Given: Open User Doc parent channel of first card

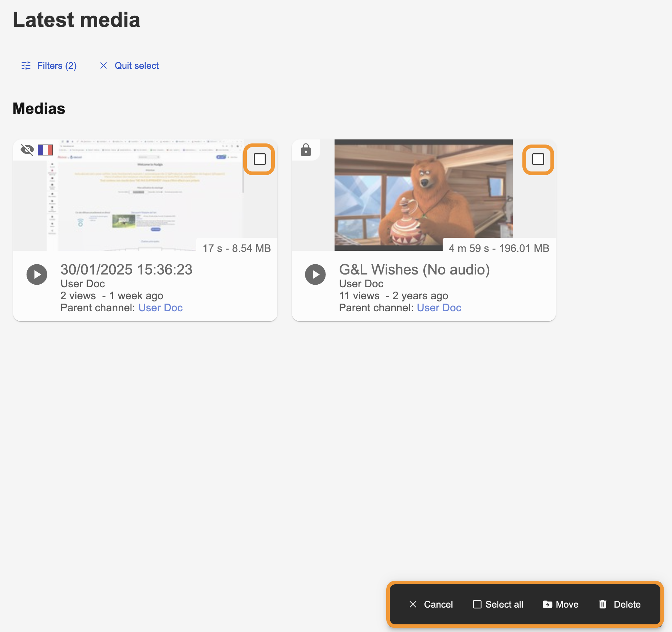Looking at the screenshot, I should tap(161, 308).
